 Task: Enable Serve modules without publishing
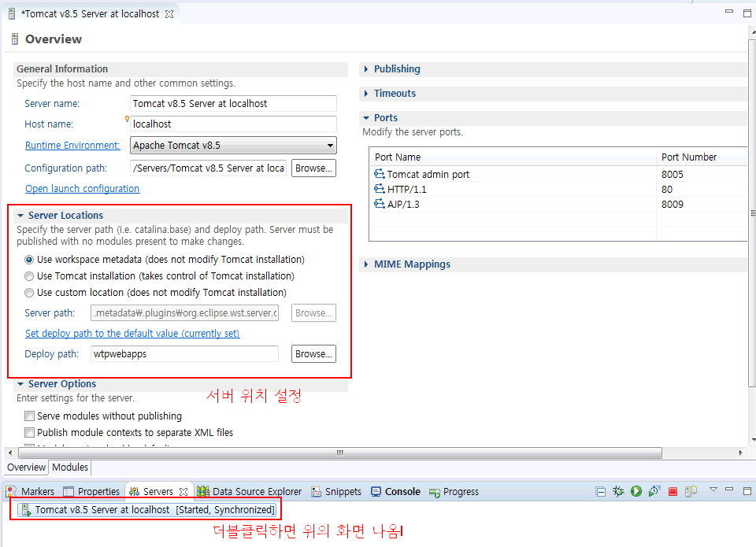point(29,416)
